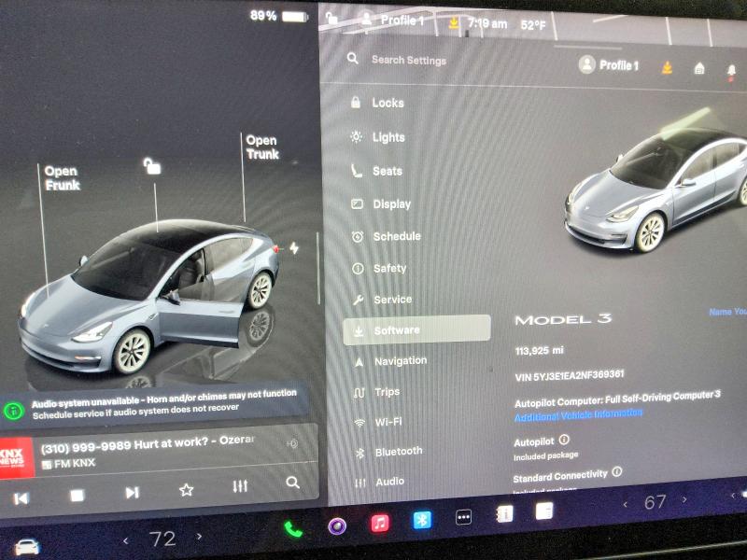
Task: Tap the Name Your Vehicle link
Action: click(x=728, y=312)
